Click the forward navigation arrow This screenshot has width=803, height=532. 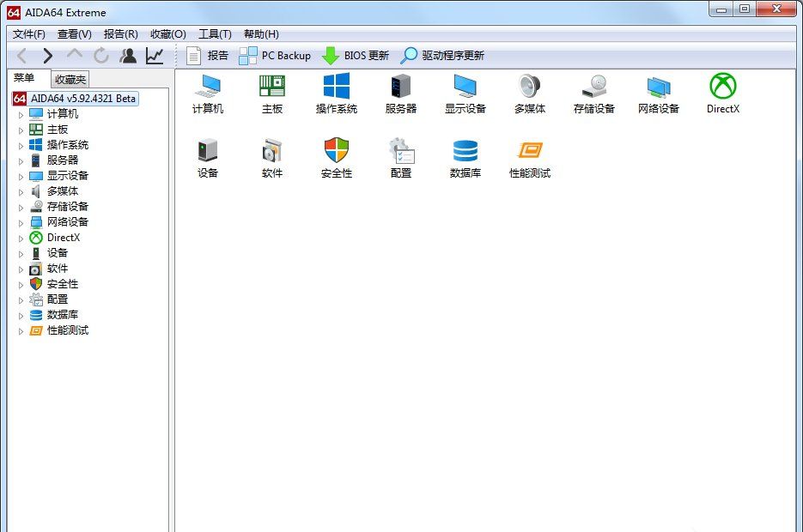(x=48, y=56)
